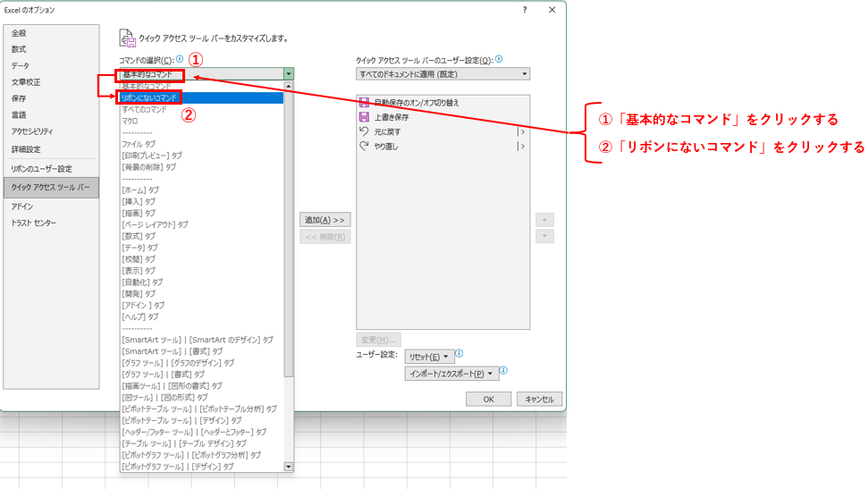
Task: Click info icon next to インポート/エクスポート button
Action: (503, 370)
